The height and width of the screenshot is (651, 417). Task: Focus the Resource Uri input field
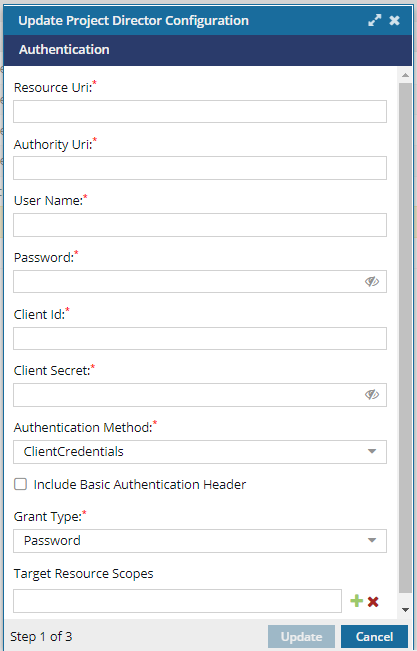200,111
